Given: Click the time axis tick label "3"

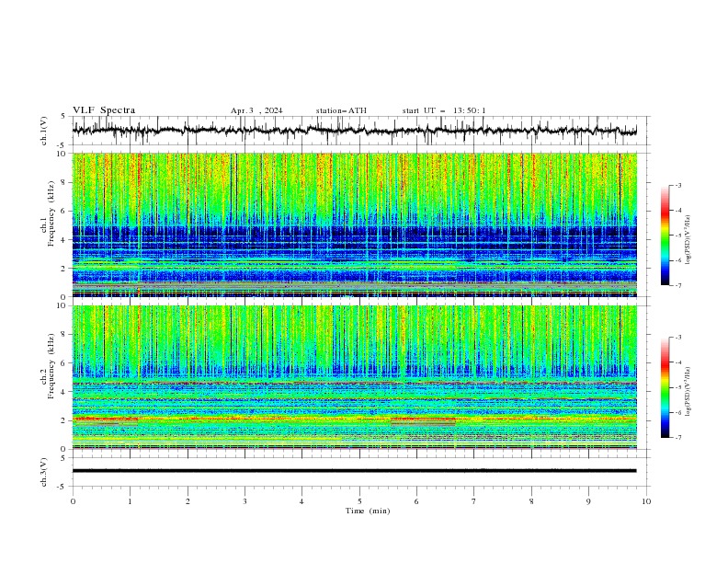Looking at the screenshot, I should 245,501.
